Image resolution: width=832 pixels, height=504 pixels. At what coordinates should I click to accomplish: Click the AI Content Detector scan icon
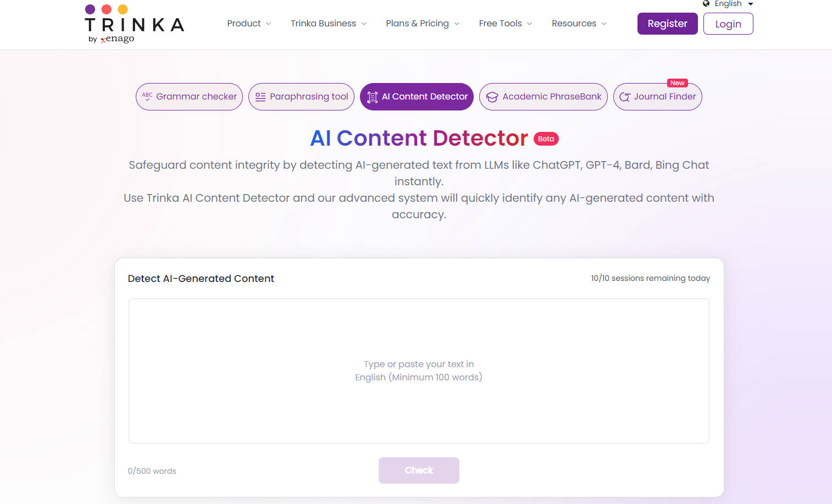tap(371, 96)
